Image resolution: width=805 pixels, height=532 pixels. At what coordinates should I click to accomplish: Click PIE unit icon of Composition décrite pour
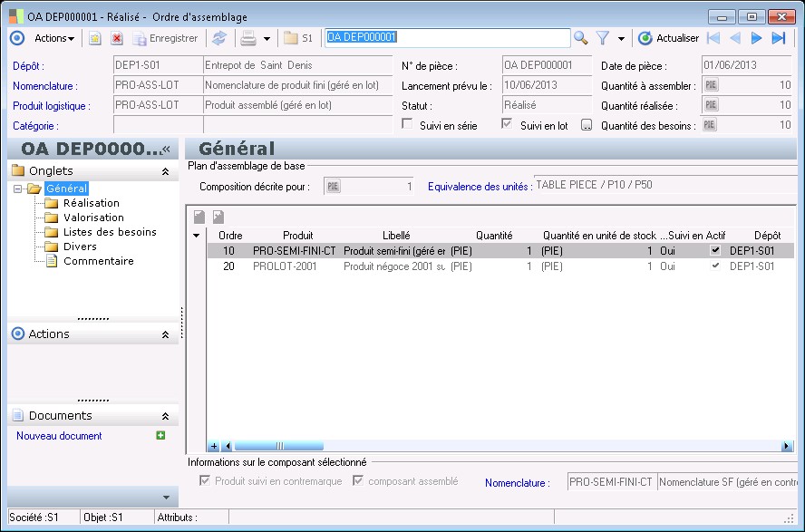[x=333, y=186]
